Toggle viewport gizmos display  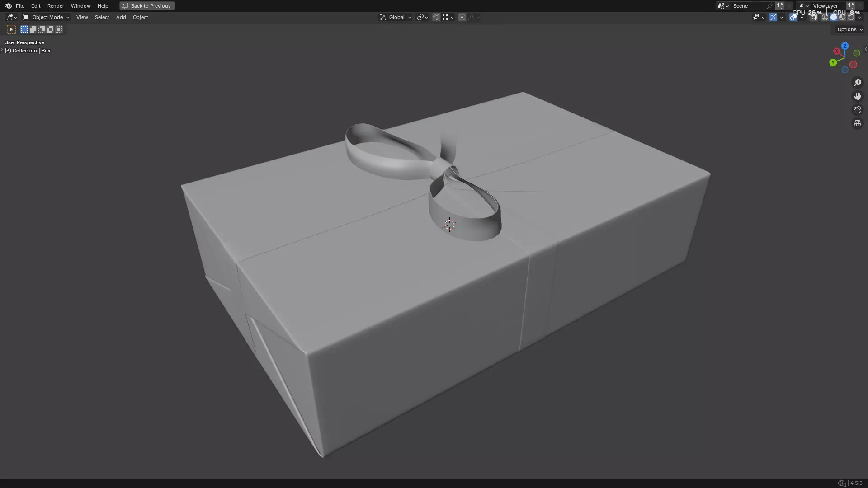pyautogui.click(x=773, y=17)
